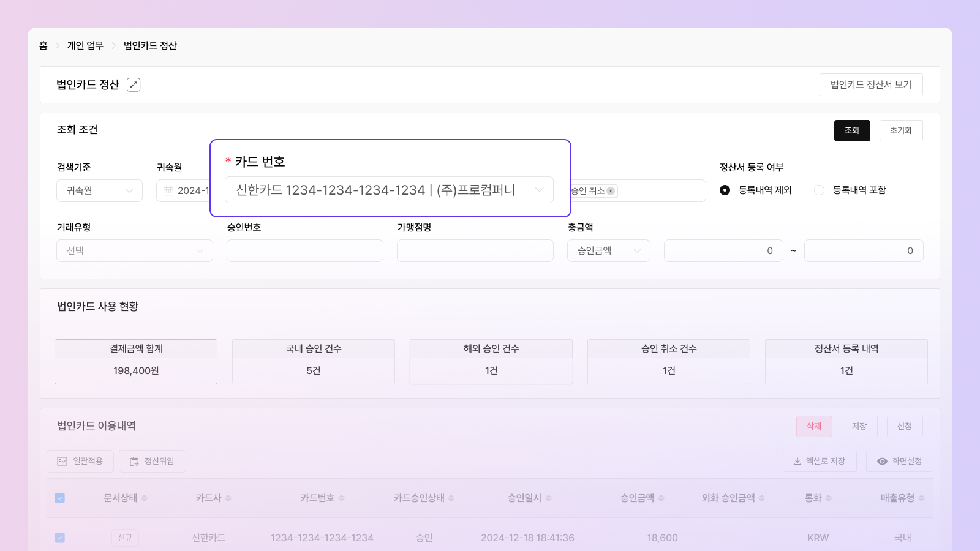Sort by 외화 승인금액 column sort arrows

tap(762, 498)
